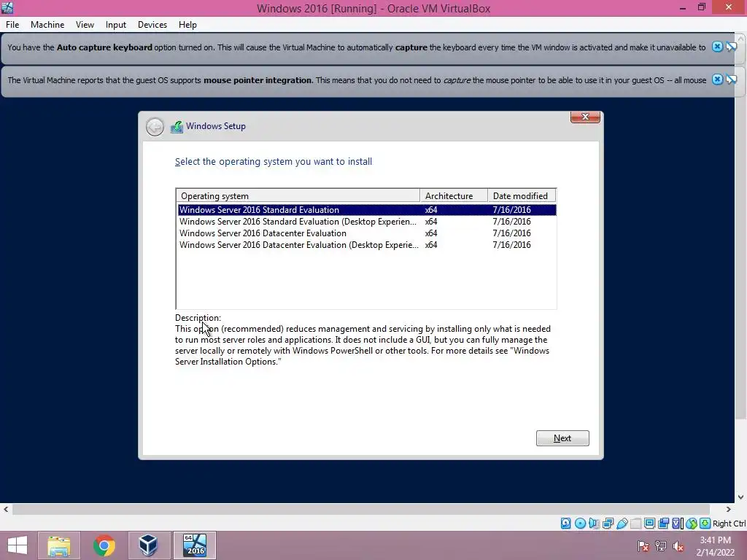Click the Windows Setup back arrow
The image size is (747, 560).
155,127
